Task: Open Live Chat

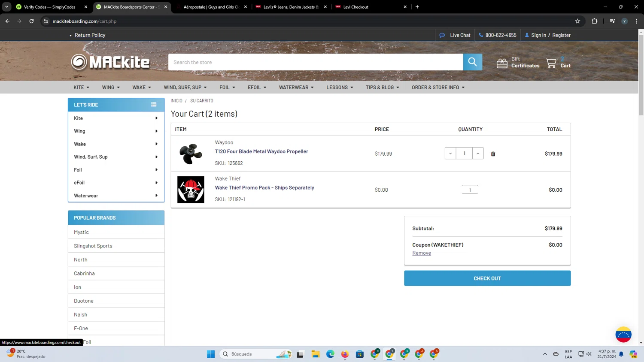Action: pyautogui.click(x=455, y=35)
